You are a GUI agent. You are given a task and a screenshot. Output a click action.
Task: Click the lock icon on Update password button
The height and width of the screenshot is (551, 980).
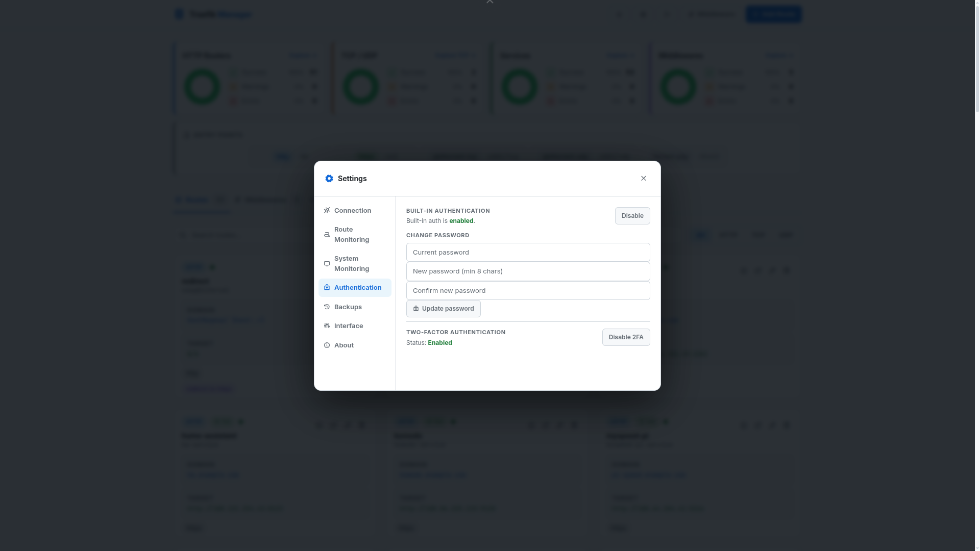pyautogui.click(x=416, y=308)
